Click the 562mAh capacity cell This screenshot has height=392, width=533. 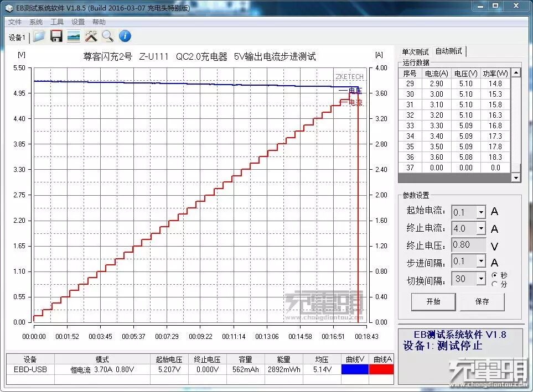245,369
